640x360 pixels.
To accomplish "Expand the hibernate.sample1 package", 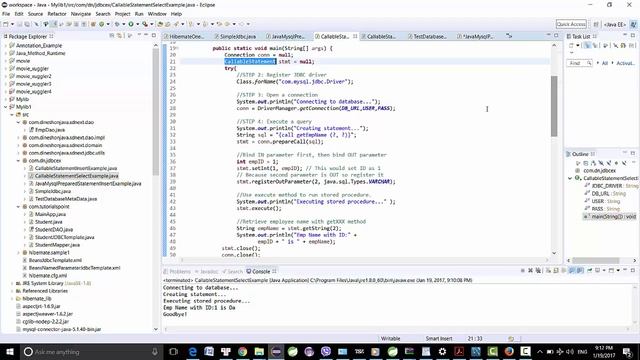I will (x=18, y=253).
